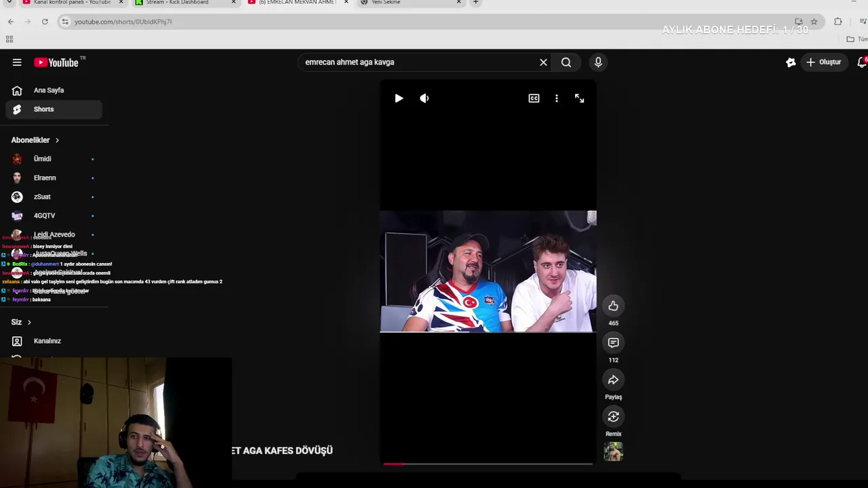The width and height of the screenshot is (868, 488).
Task: Open the browser extensions menu
Action: (x=838, y=22)
